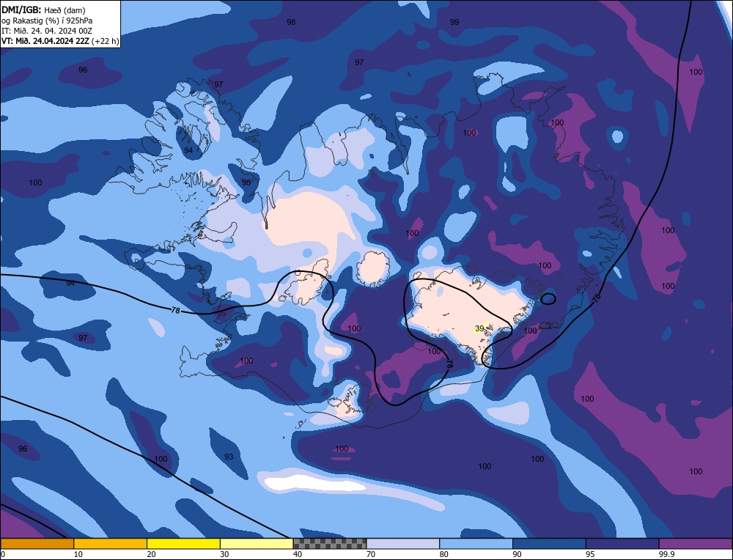Click the legend scale label "80"

tap(443, 554)
